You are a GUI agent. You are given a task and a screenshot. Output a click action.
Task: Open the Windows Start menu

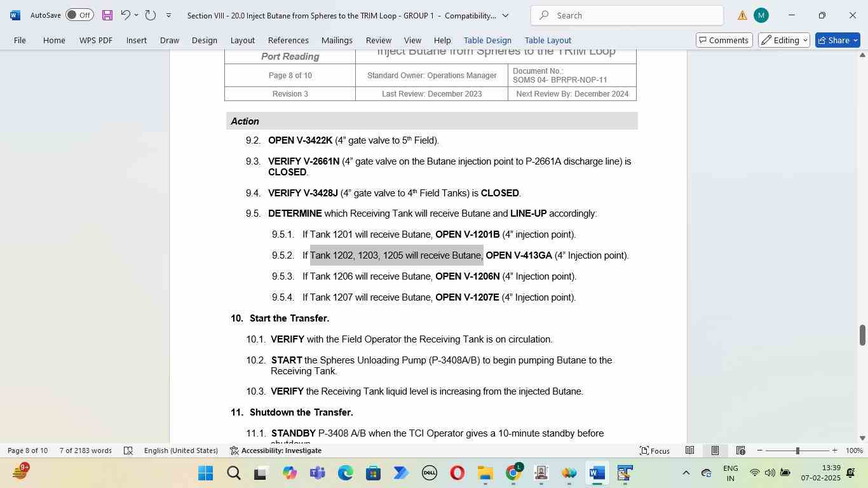[x=205, y=473]
